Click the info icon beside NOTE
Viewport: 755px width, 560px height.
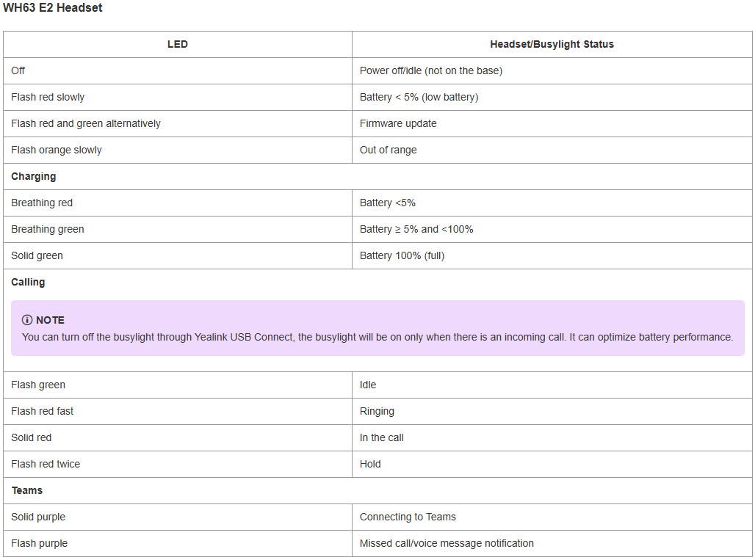pyautogui.click(x=27, y=320)
